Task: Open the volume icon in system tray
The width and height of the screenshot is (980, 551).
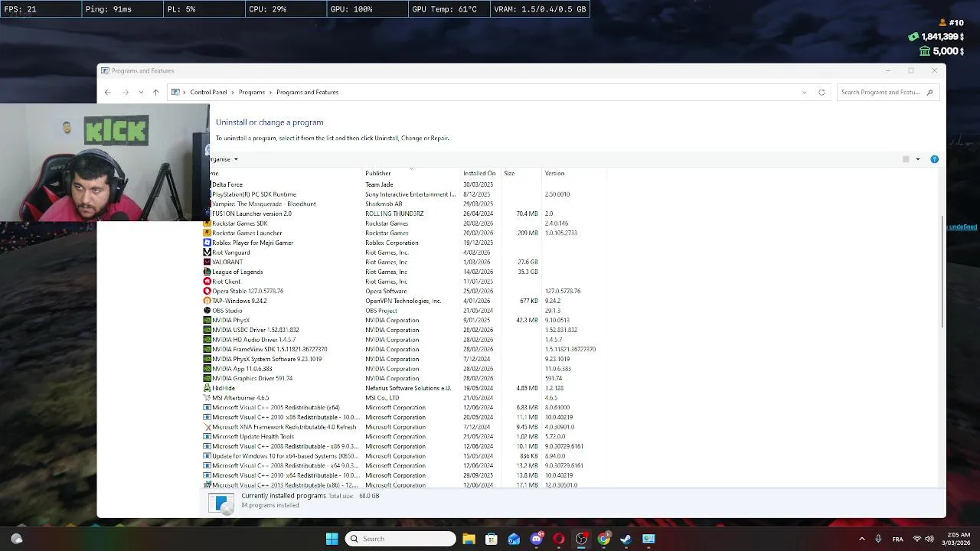Action: coord(929,539)
